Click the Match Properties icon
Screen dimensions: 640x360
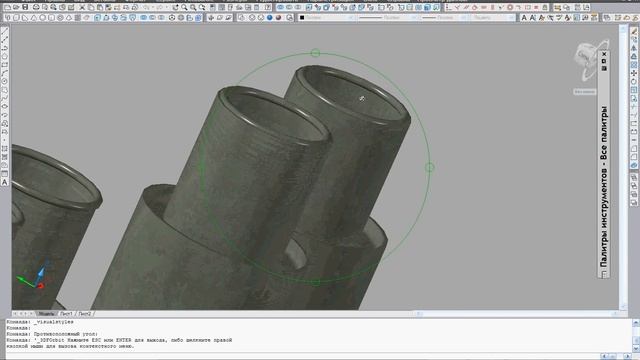coord(108,7)
